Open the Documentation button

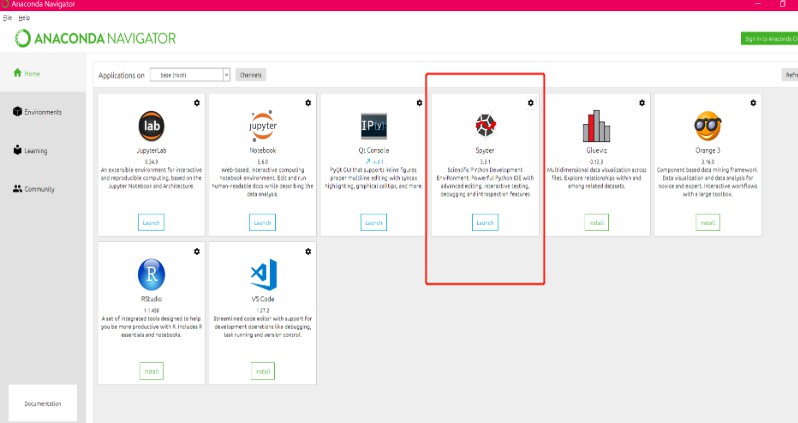(x=43, y=403)
